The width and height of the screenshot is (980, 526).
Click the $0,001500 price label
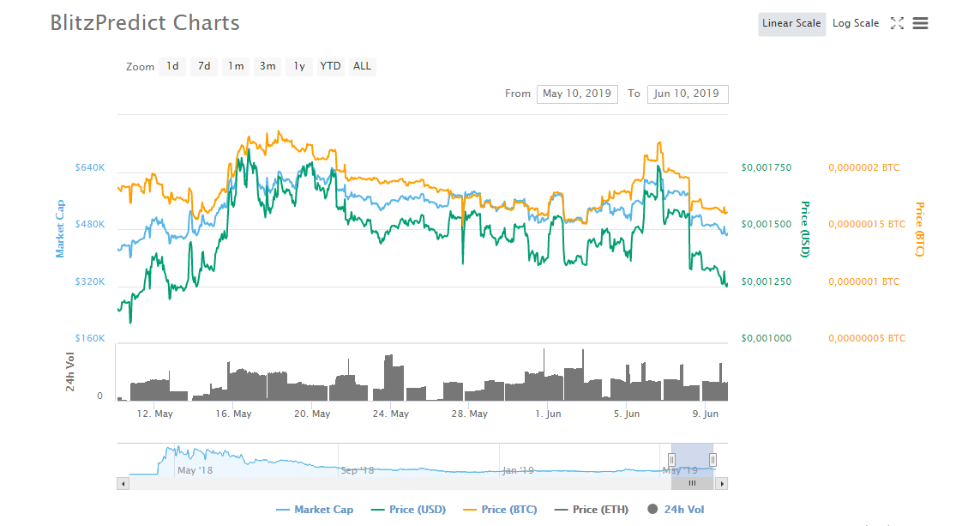click(x=767, y=225)
